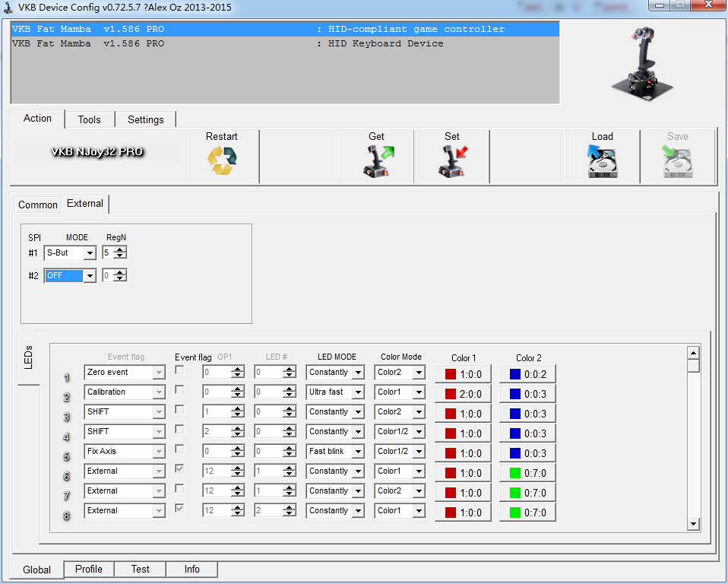The height and width of the screenshot is (584, 728).
Task: Adjust OP1 spinner in LED row 8
Action: [x=238, y=510]
